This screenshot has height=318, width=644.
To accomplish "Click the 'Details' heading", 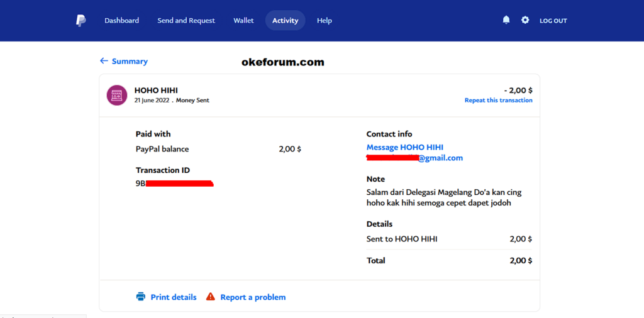I will tap(379, 224).
